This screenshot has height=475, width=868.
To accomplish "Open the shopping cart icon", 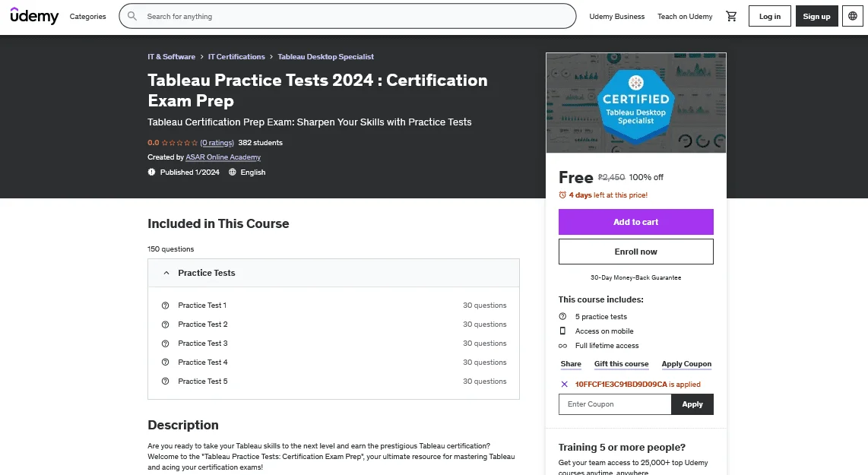I will (x=731, y=17).
